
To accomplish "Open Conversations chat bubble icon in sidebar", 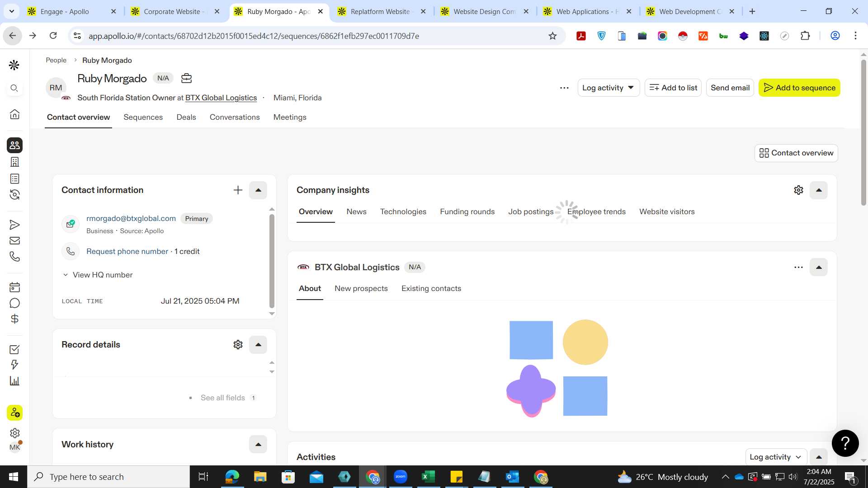I will (14, 303).
